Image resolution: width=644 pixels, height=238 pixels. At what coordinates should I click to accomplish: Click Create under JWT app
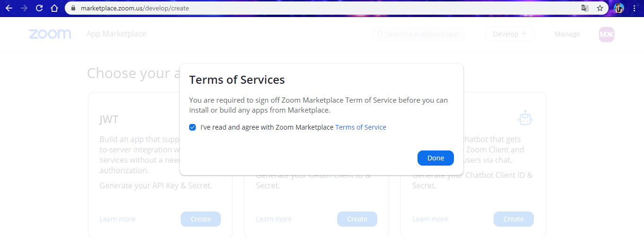200,219
